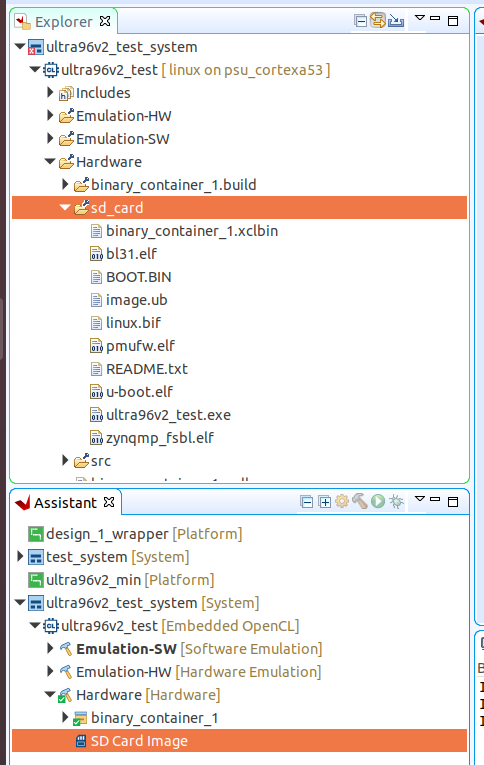
Task: Click ultra96v2_test_system project icon in Explorer
Action: (36, 47)
